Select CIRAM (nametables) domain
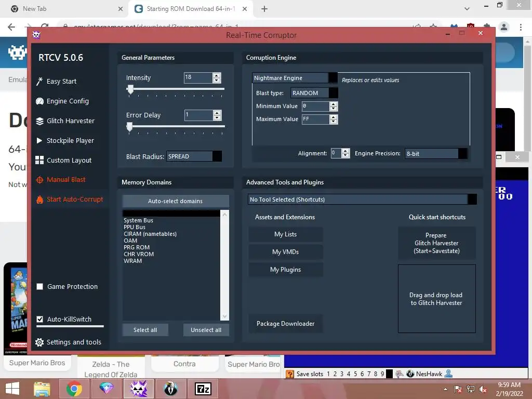 (x=171, y=234)
